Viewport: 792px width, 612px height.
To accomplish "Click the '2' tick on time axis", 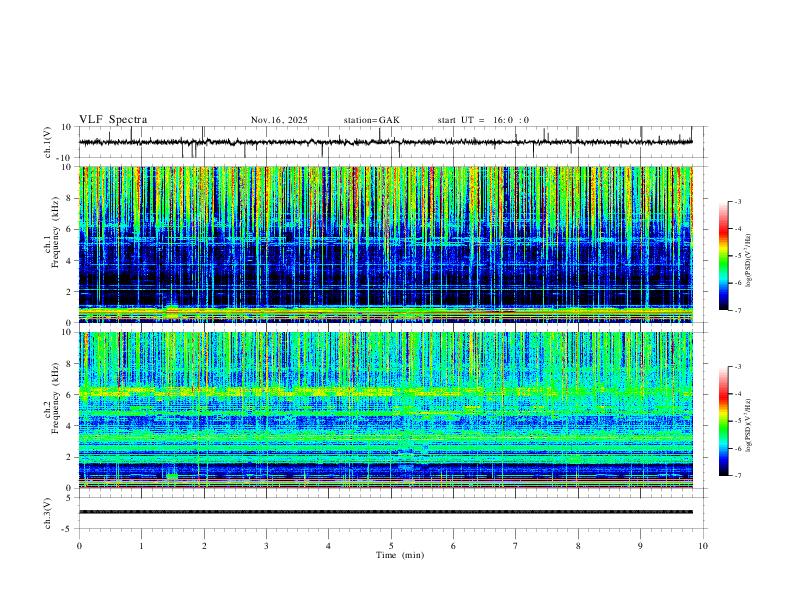I will (204, 546).
